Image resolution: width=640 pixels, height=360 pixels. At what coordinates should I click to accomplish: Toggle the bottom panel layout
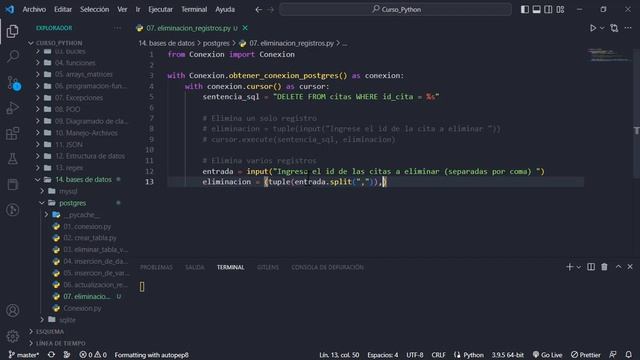tap(537, 9)
